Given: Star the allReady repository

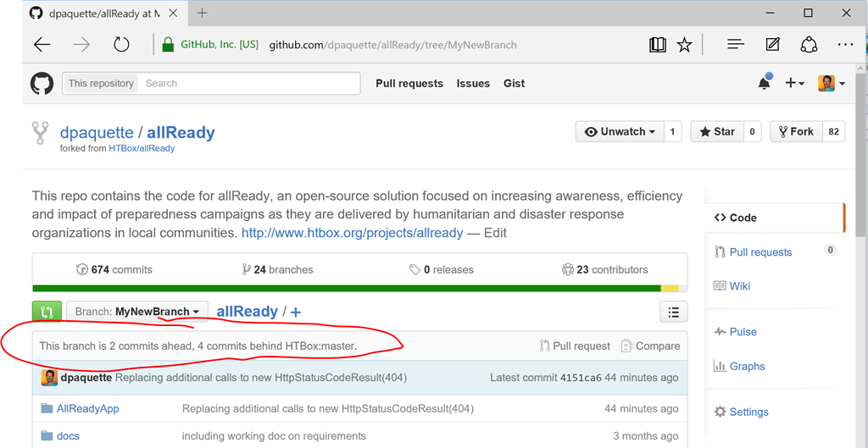Looking at the screenshot, I should coord(717,131).
